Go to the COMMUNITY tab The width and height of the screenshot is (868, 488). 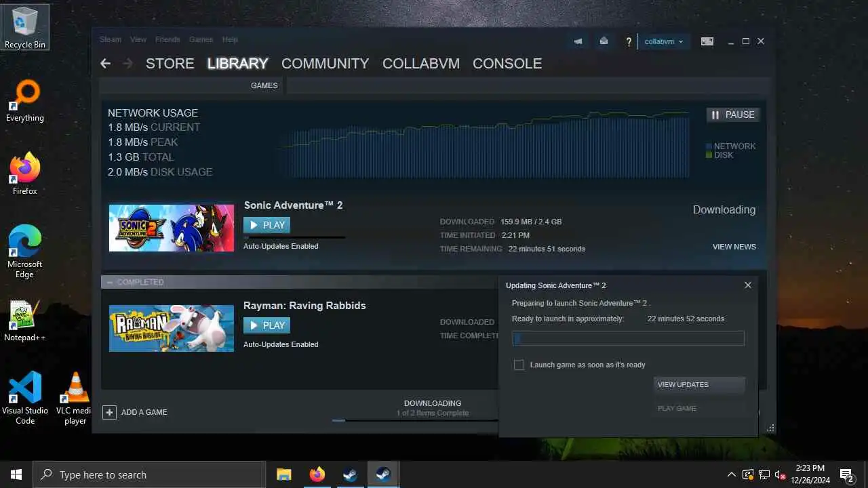pyautogui.click(x=325, y=63)
